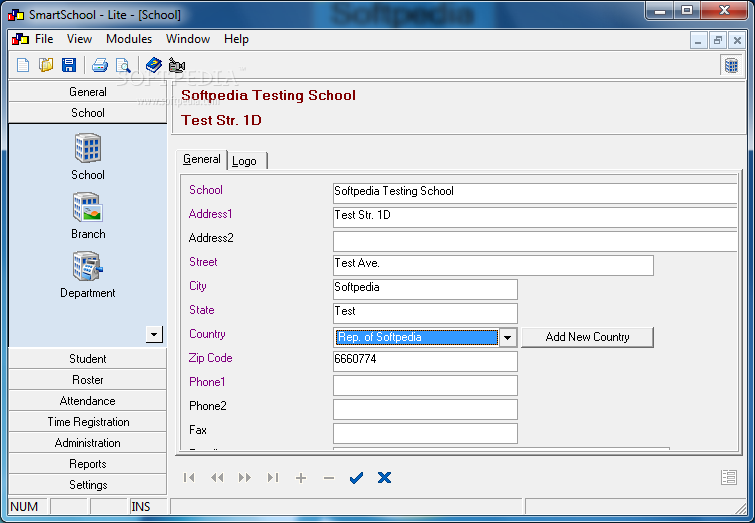
Task: Minimize the inner School document window
Action: point(698,40)
